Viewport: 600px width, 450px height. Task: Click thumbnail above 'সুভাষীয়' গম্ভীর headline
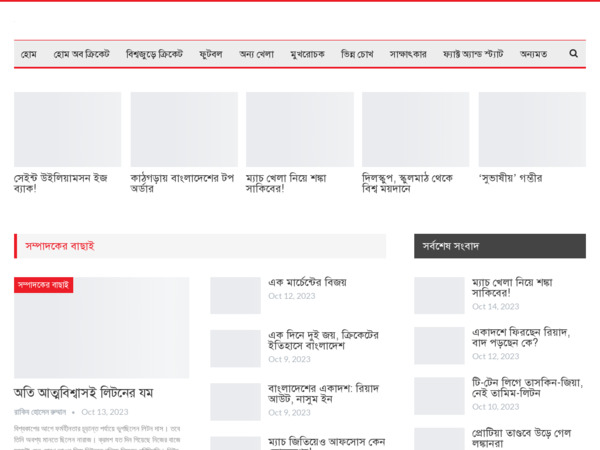click(532, 129)
